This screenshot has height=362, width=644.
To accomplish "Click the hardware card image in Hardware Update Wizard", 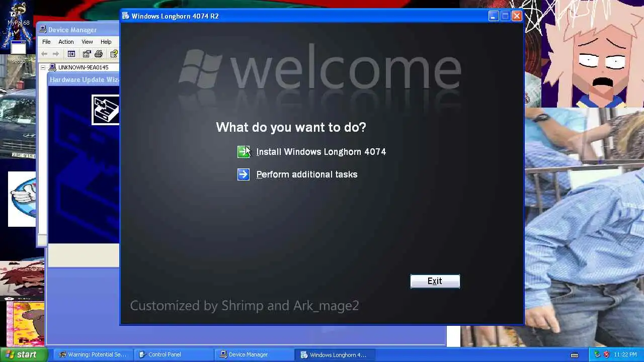I will [x=106, y=110].
